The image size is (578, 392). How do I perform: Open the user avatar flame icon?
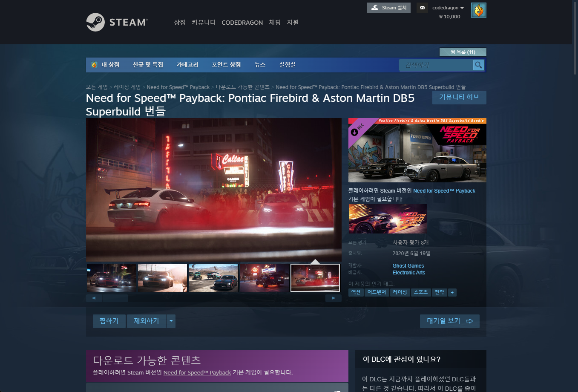coord(479,10)
